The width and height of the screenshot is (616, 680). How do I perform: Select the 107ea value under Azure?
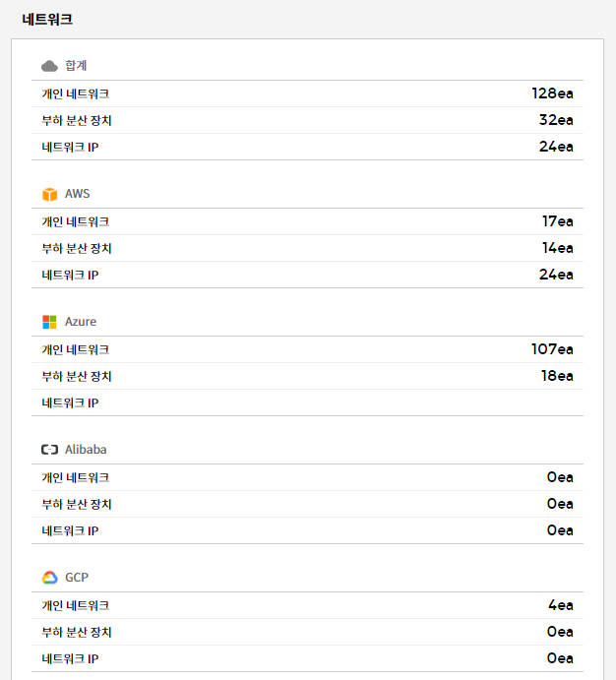(552, 349)
